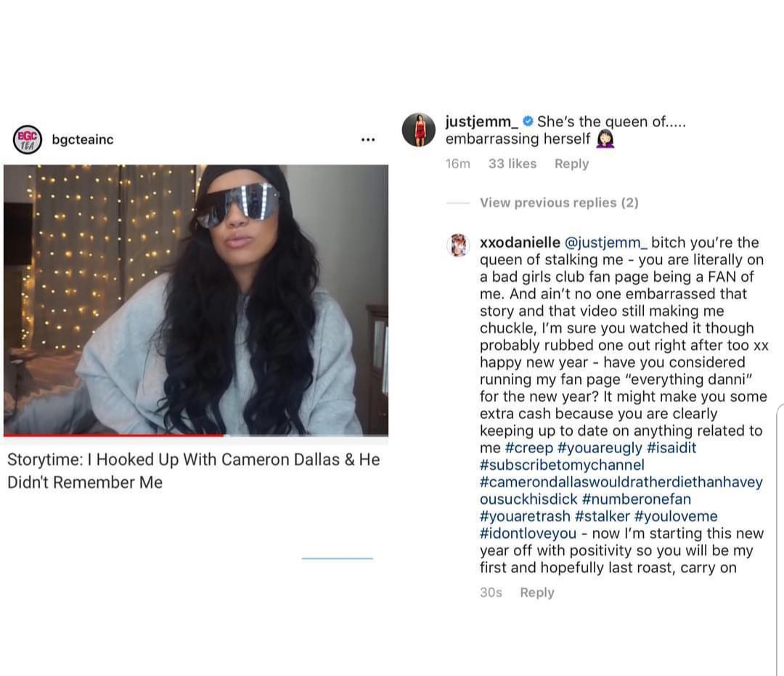Tap the justjemm_ profile picture
The image size is (784, 676).
click(x=419, y=130)
